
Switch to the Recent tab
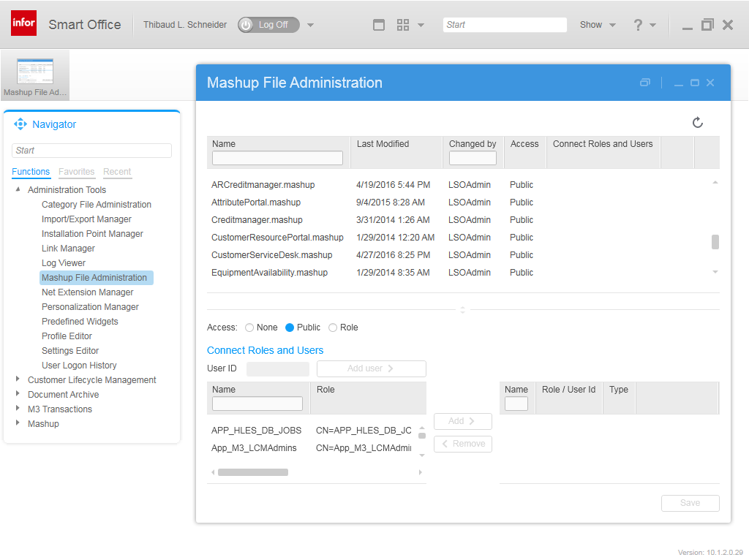tap(117, 172)
